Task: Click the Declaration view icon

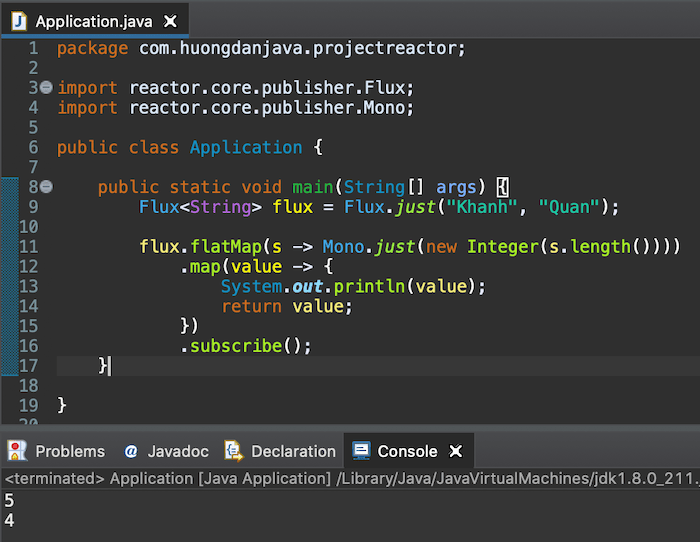Action: coord(233,451)
